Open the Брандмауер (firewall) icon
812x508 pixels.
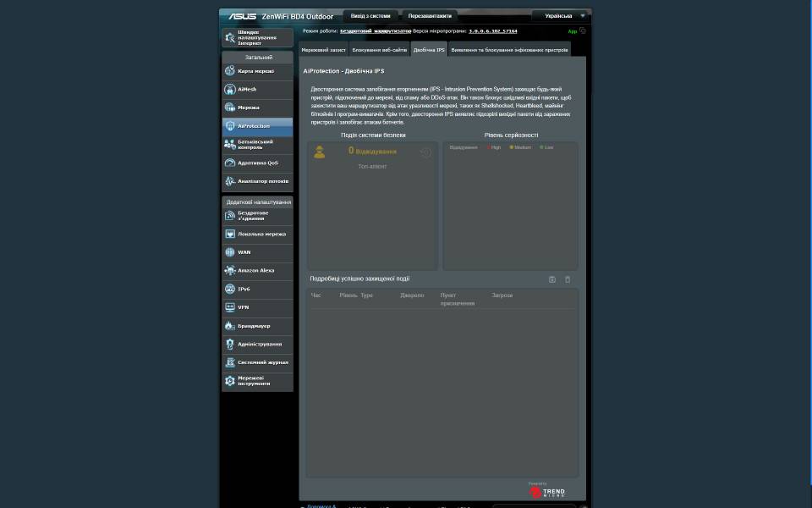tap(230, 326)
